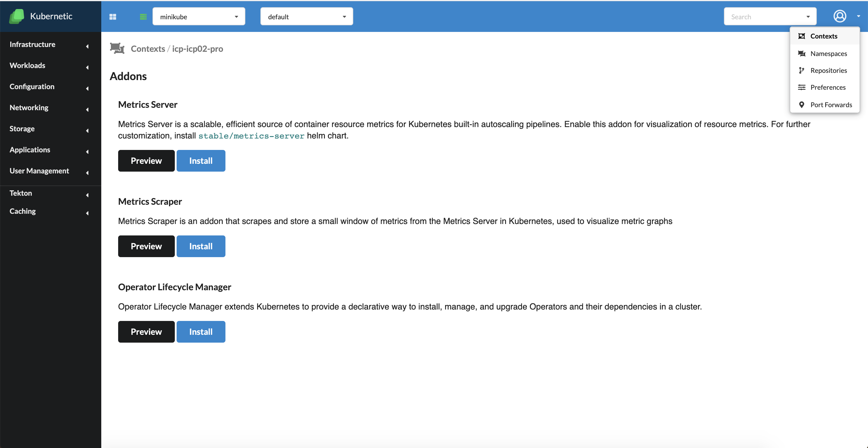Install the Operator Lifecycle Manager addon
868x448 pixels.
coord(201,331)
